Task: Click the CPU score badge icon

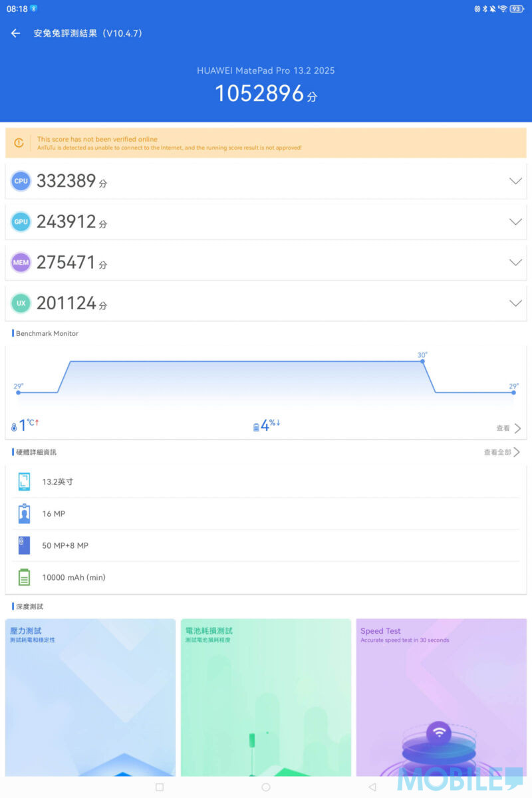Action: click(21, 181)
